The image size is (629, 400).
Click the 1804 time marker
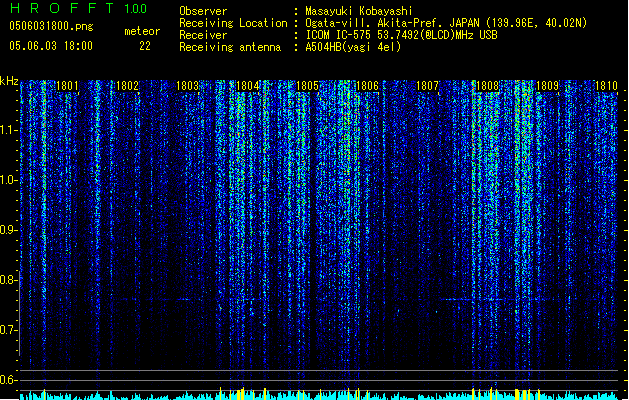tap(248, 86)
